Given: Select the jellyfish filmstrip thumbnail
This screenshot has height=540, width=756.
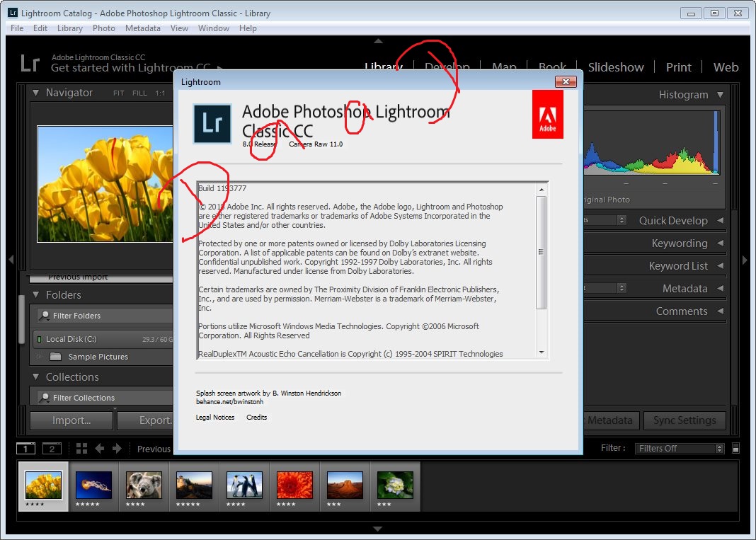Looking at the screenshot, I should coord(93,485).
